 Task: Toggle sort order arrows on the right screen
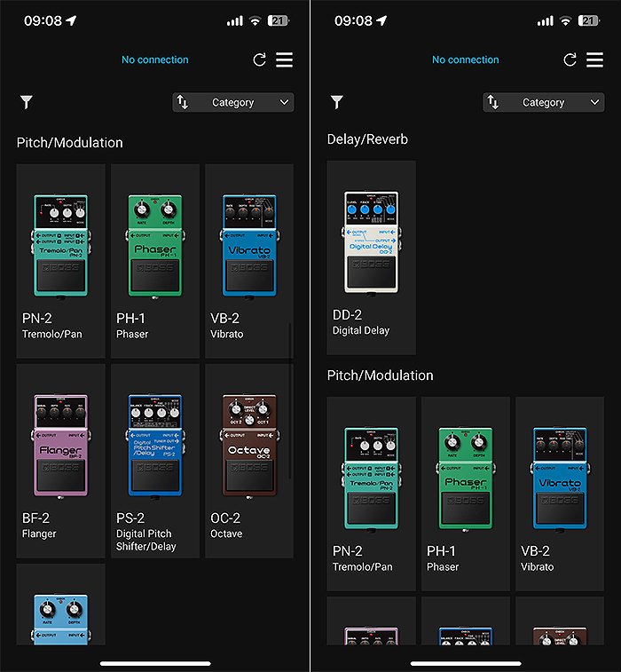[x=493, y=102]
